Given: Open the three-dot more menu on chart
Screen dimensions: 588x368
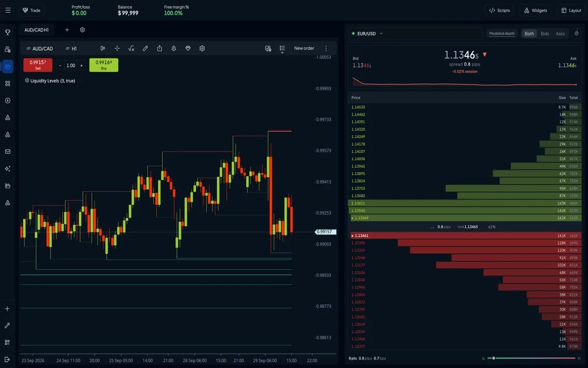Looking at the screenshot, I should (326, 48).
